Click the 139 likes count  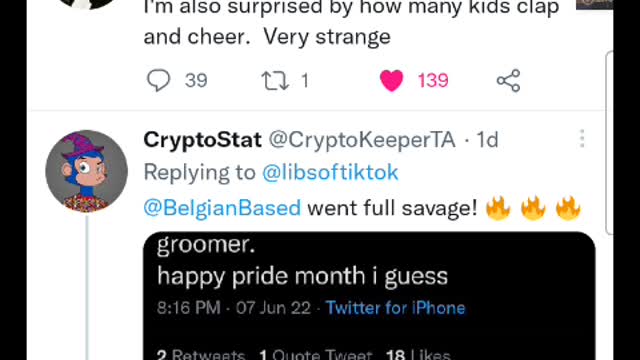433,80
